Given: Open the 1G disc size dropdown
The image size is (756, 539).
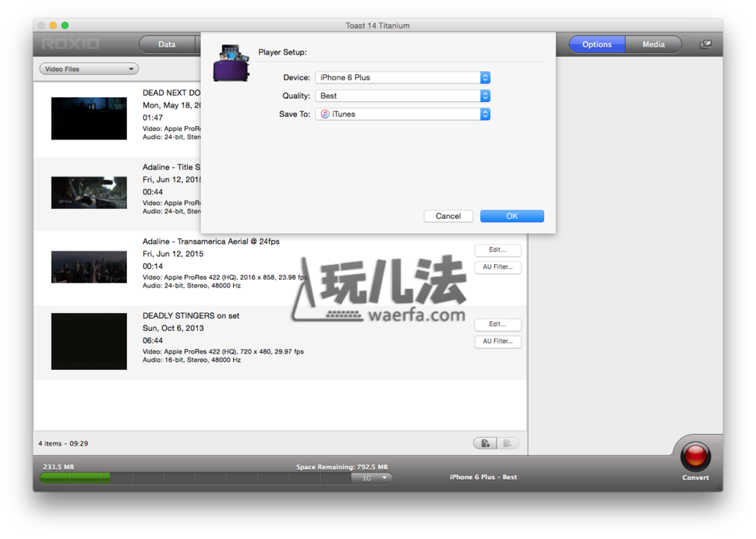Looking at the screenshot, I should pyautogui.click(x=371, y=477).
